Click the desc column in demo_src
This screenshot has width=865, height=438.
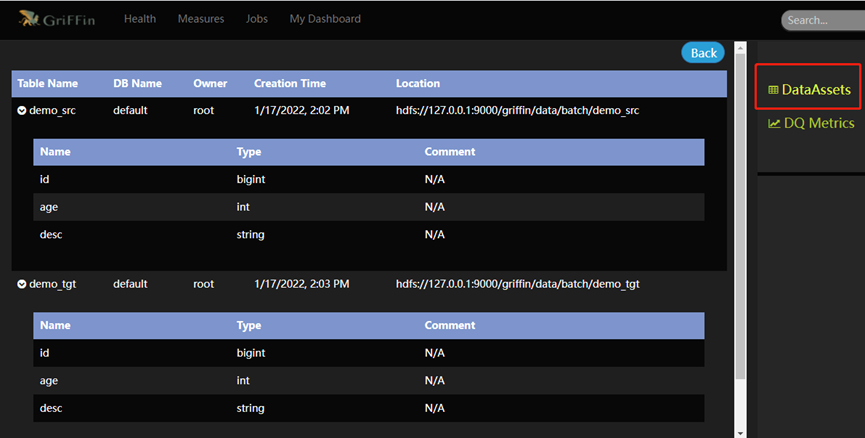point(51,234)
